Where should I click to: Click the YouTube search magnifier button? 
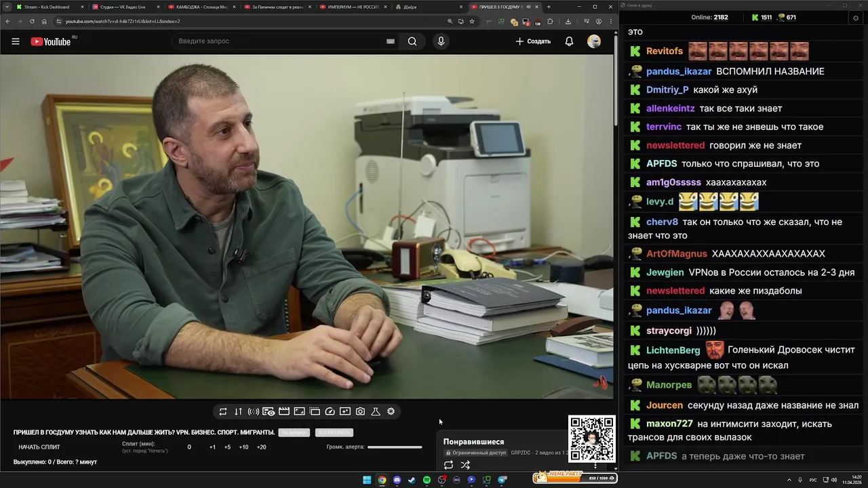412,41
